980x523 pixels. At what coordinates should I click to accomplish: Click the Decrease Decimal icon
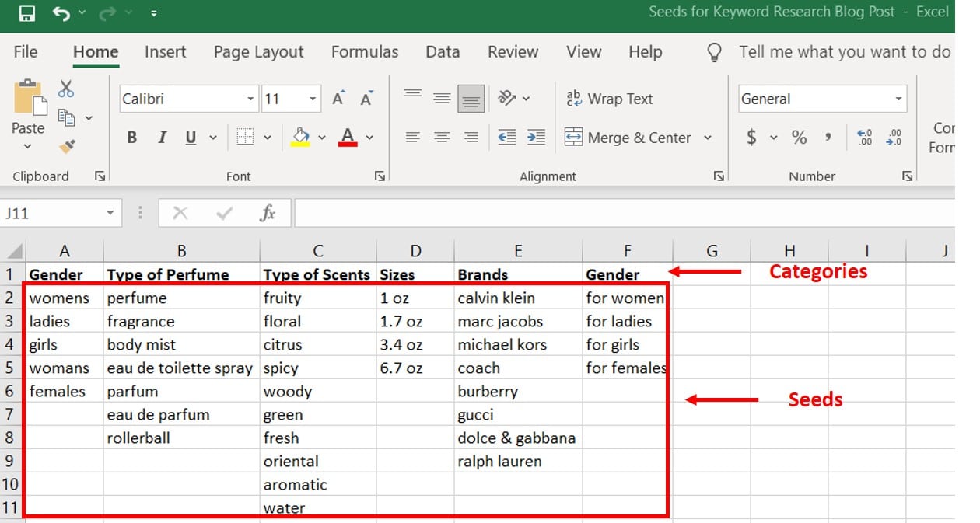click(x=894, y=138)
